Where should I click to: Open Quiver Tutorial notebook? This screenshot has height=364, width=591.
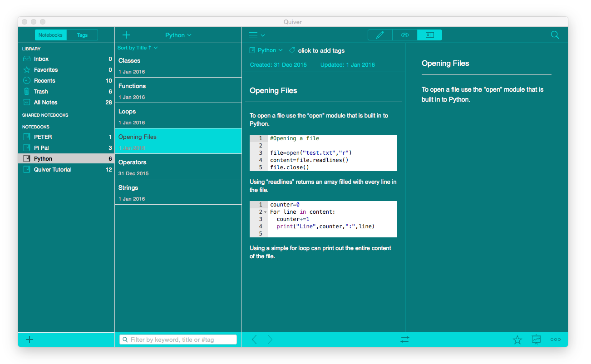(66, 170)
